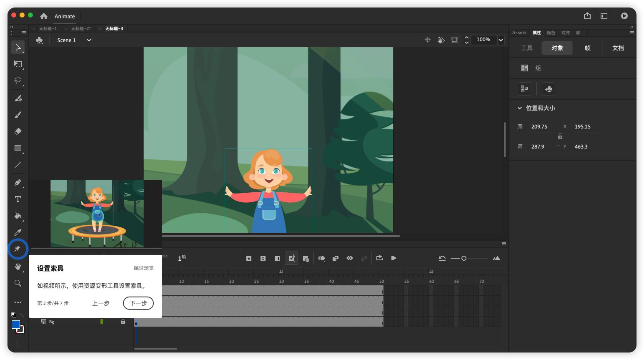Activate the Text tool
644x360 pixels.
pyautogui.click(x=18, y=199)
